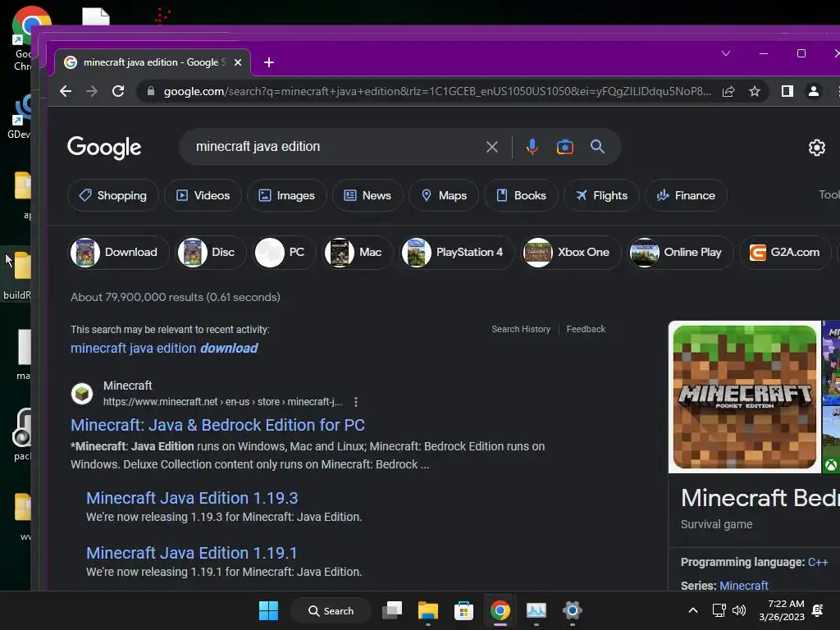Click Chrome icon on taskbar

point(500,610)
